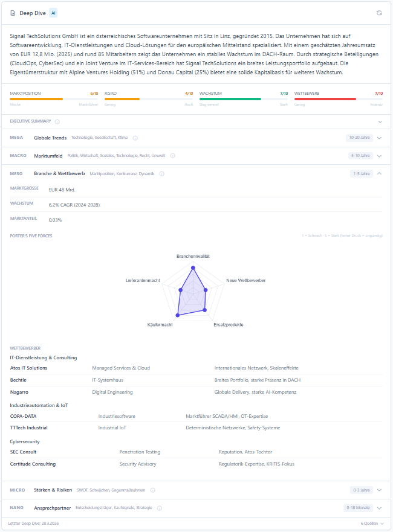Click Penetration Testing cell for SEC Consult
Screen dimensions: 393x532
[140, 452]
